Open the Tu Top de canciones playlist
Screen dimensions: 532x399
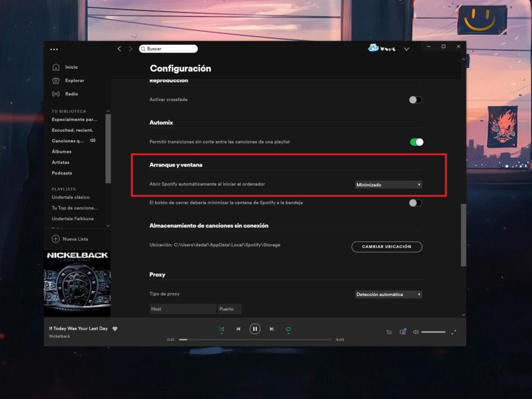(x=75, y=208)
